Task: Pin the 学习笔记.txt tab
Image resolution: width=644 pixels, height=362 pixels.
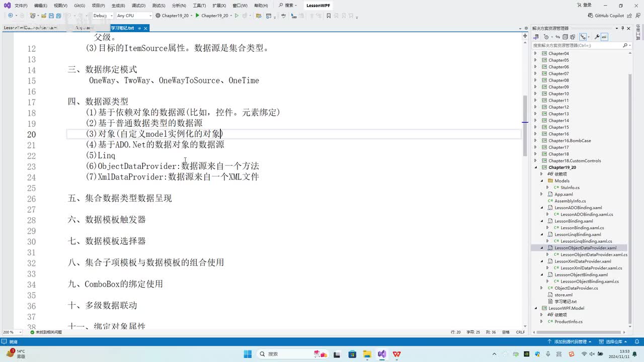Action: (139, 28)
